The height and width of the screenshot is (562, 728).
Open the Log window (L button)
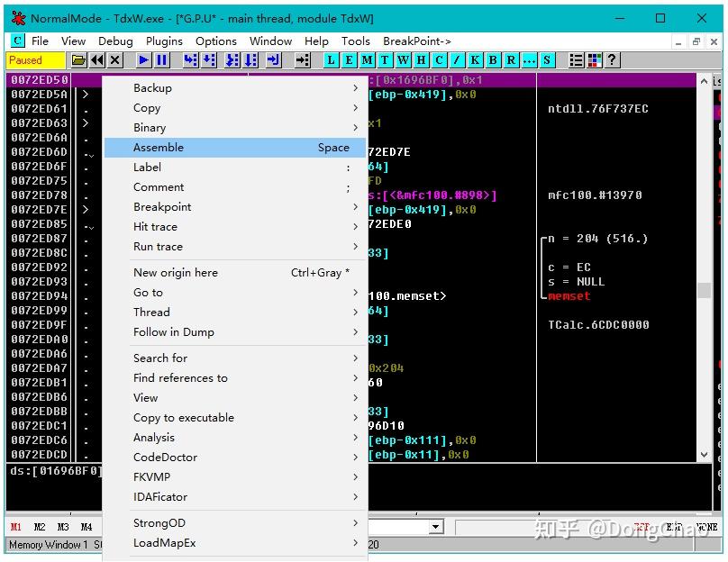tap(332, 60)
